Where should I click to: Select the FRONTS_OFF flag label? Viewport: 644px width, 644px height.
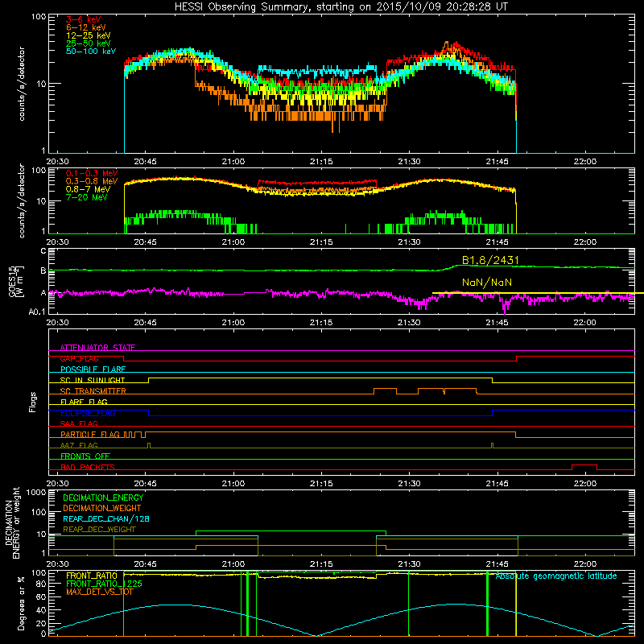[x=85, y=456]
